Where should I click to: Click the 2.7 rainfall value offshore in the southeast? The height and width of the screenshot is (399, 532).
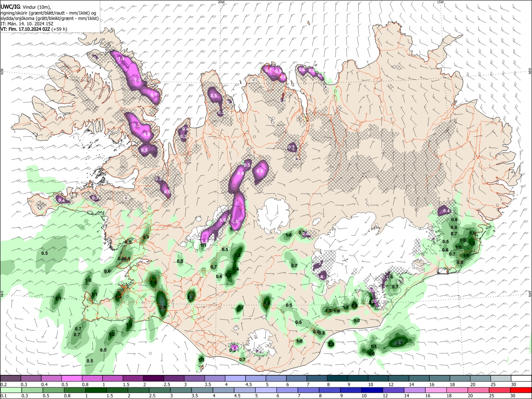click(399, 343)
